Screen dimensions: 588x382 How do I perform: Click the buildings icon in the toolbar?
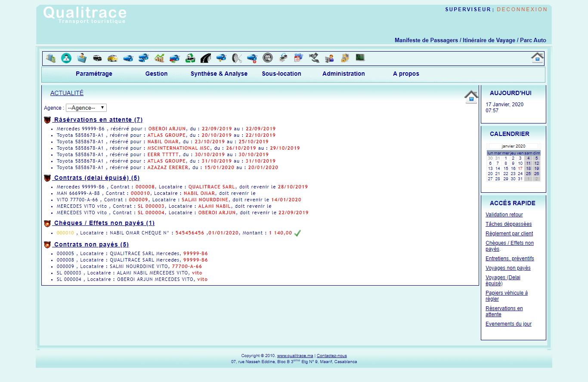[51, 58]
